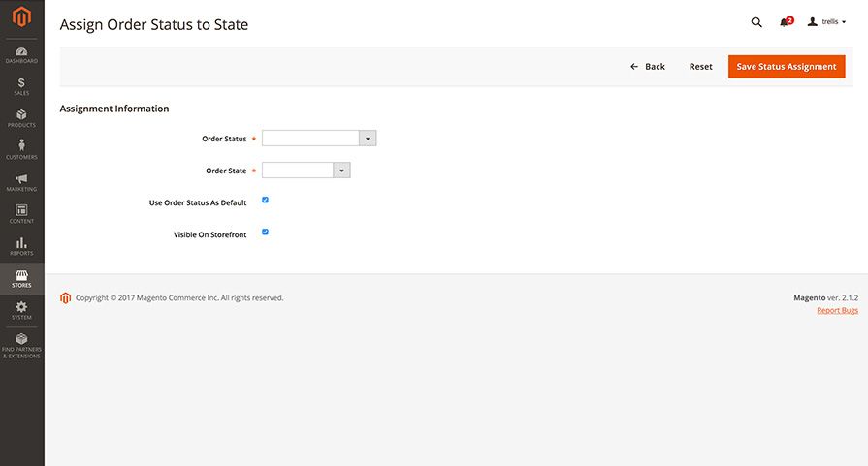Click Save Status Assignment button

click(787, 66)
